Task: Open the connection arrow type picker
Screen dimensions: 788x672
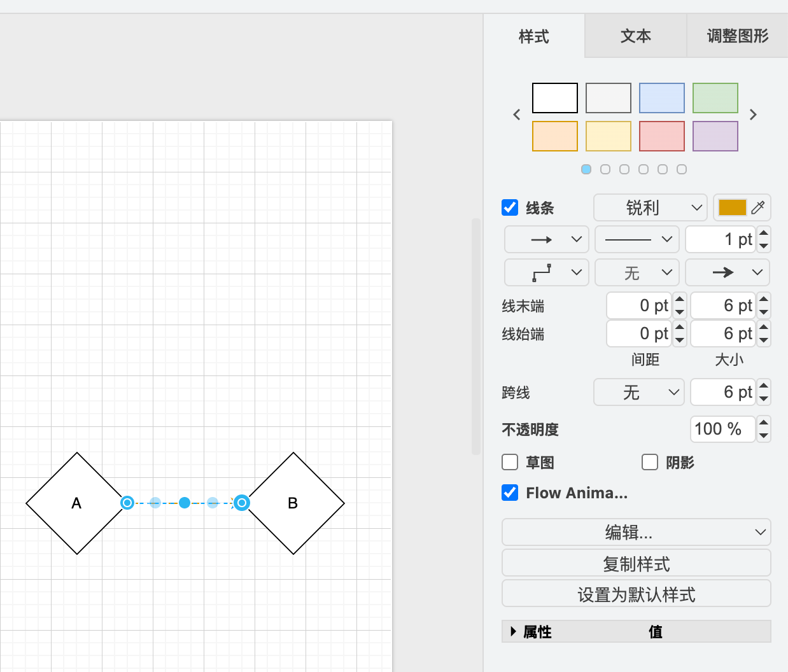Action: tap(546, 239)
